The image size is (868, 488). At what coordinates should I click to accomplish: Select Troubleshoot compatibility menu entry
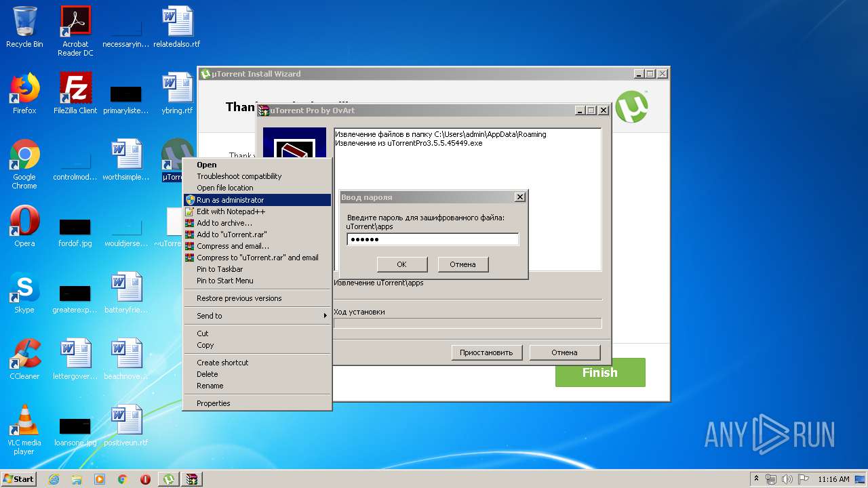(257, 176)
